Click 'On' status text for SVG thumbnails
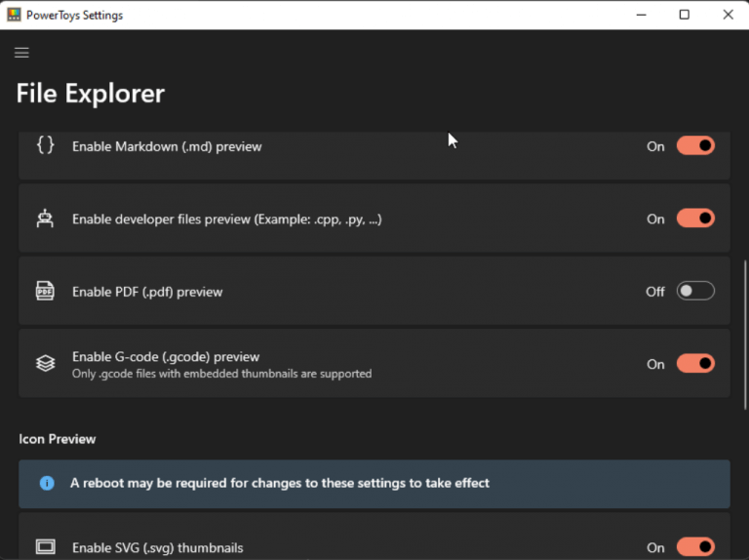749x560 pixels. [x=655, y=547]
